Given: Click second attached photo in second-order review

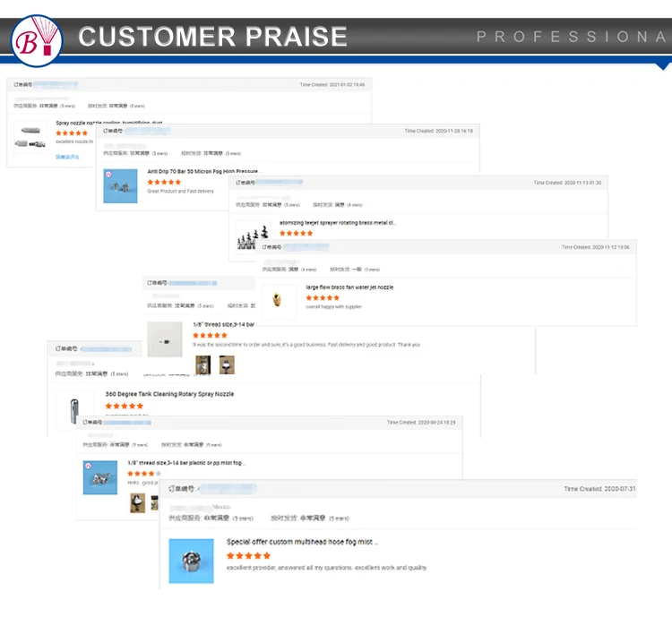Looking at the screenshot, I should (x=226, y=364).
